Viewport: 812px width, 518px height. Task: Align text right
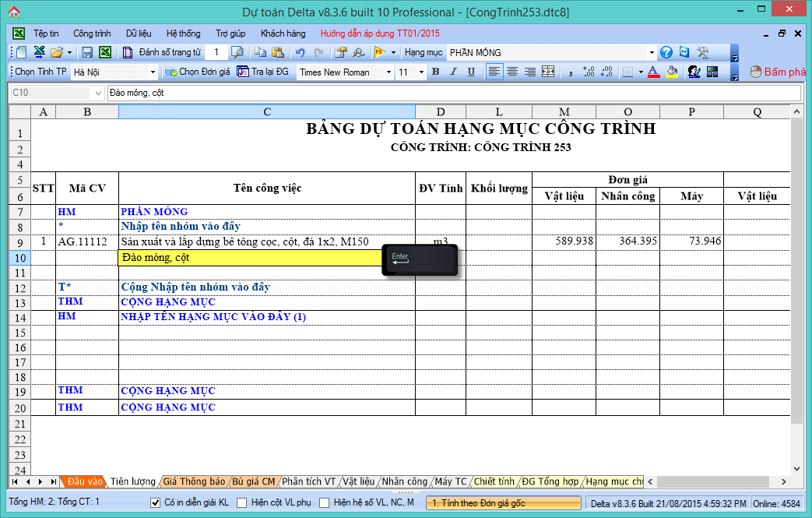point(529,72)
